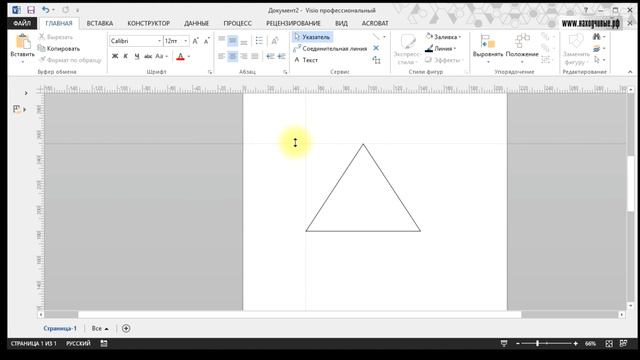Click the text block tool icon
Viewport: 640px width, 360px height.
pos(376,60)
